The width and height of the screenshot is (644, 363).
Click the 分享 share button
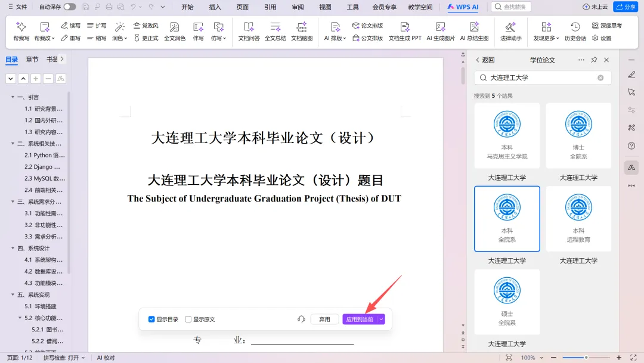[x=626, y=7]
